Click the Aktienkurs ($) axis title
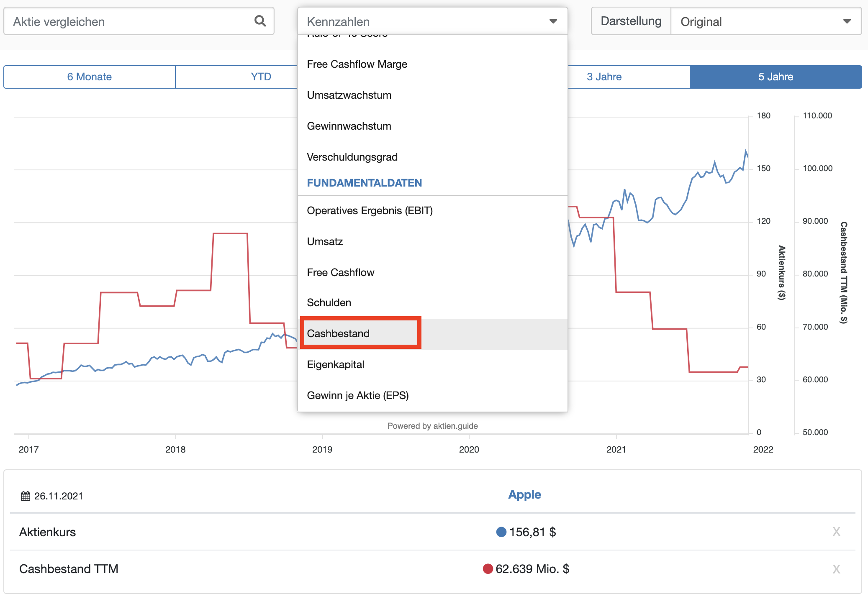868x599 pixels. tap(782, 273)
